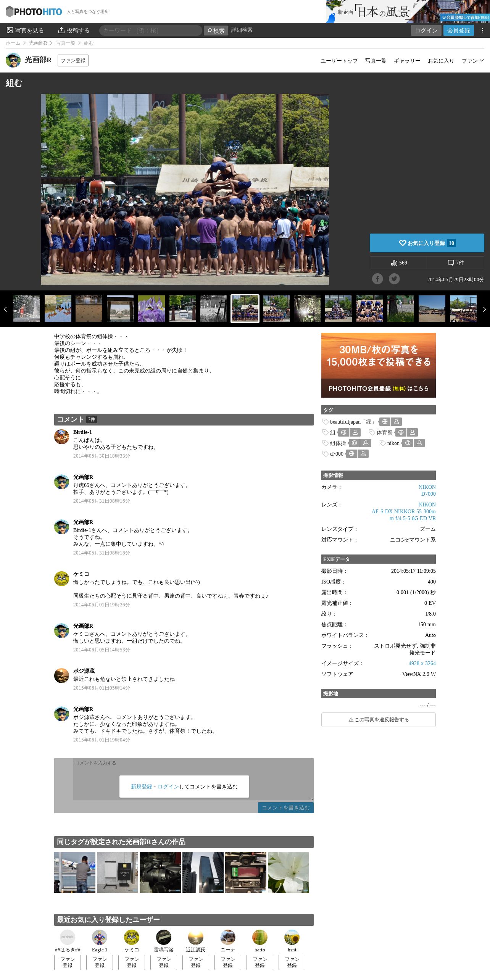
Task: Click the ログイン button
Action: coord(426,31)
